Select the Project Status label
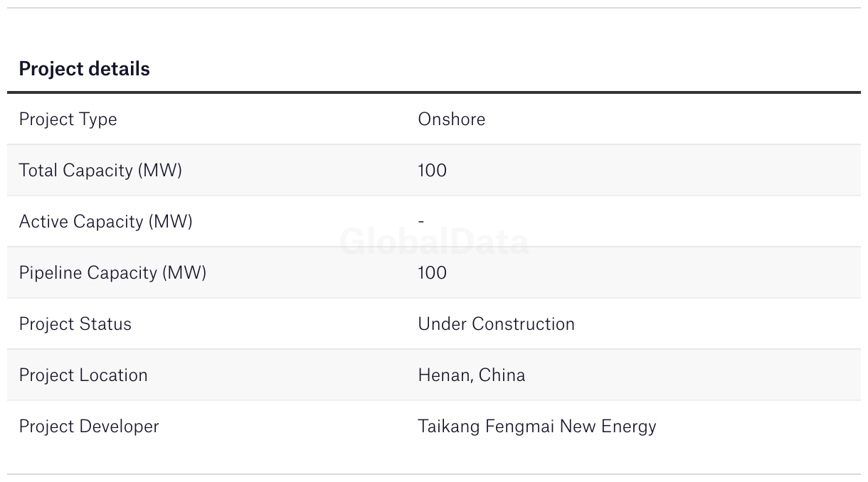This screenshot has height=482, width=868. tap(75, 324)
